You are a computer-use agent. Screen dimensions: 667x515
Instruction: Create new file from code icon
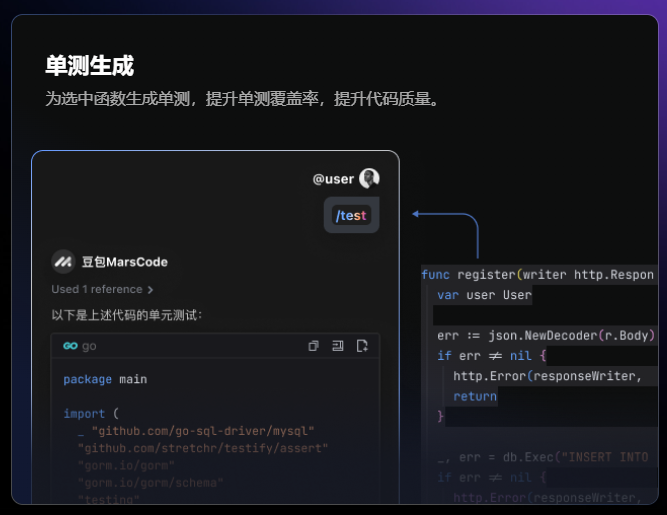tap(362, 346)
